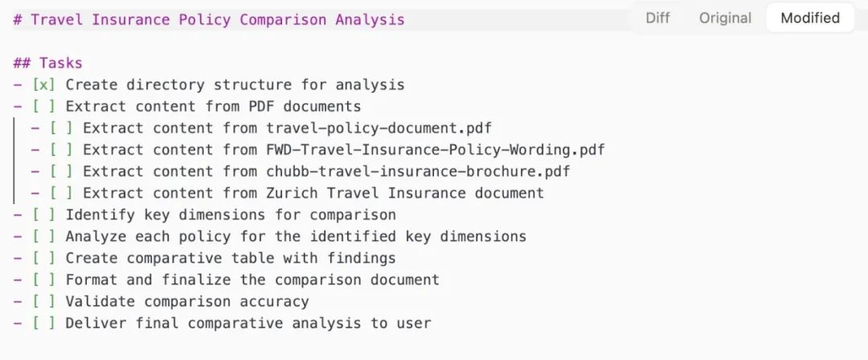Tick the Format and finalize checkbox
The height and width of the screenshot is (360, 868).
click(x=44, y=280)
